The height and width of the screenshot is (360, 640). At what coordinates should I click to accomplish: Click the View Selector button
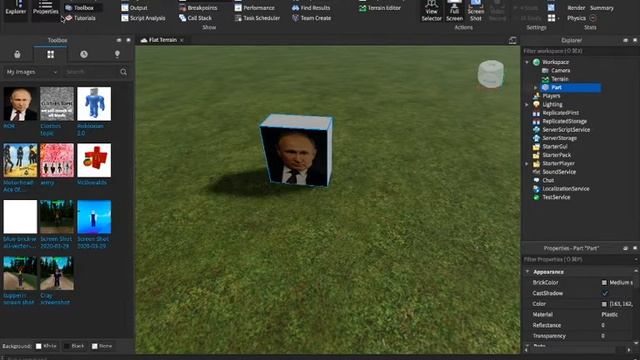pos(431,11)
